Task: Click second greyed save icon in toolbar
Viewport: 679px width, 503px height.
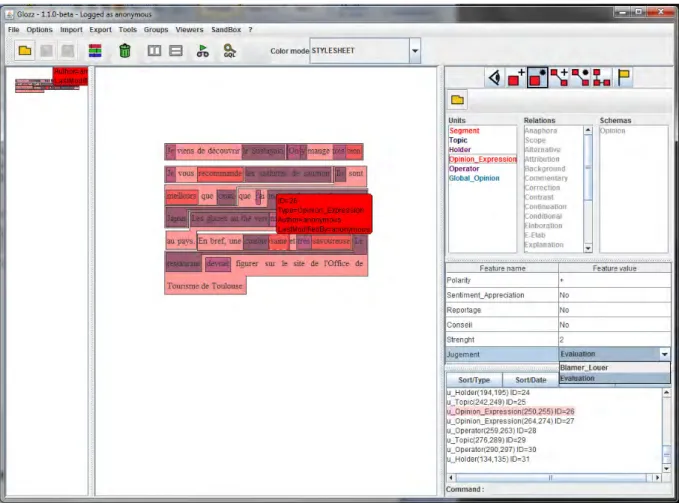Action: coord(68,51)
